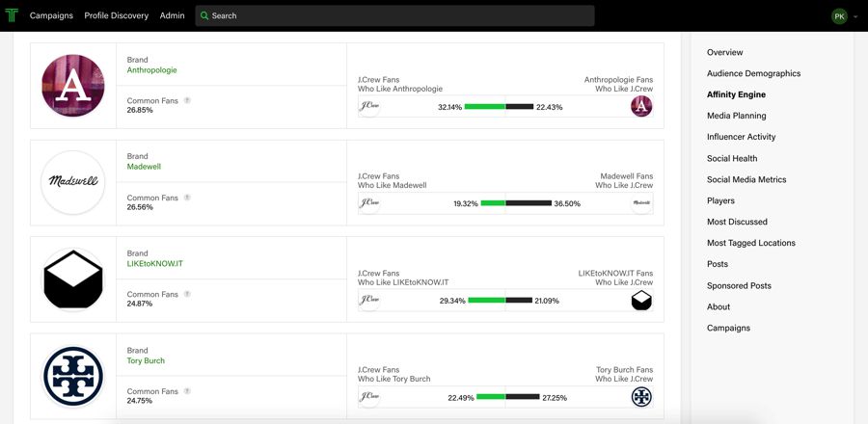Click green 29.34% bar for LIKEtoKNOW.IT

tap(487, 300)
